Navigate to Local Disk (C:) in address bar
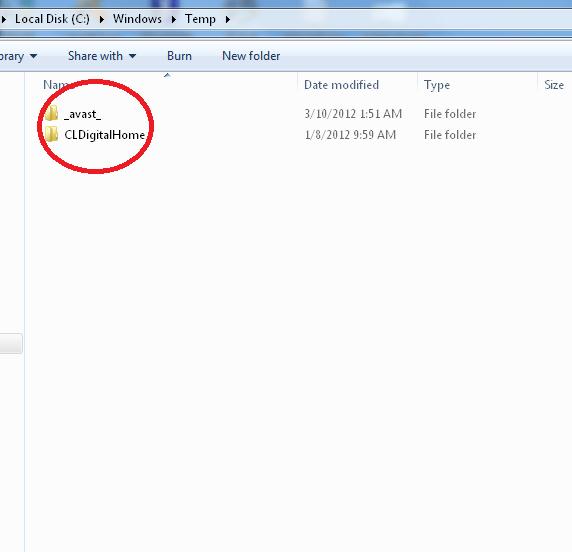Screen dimensions: 572x552 52,19
